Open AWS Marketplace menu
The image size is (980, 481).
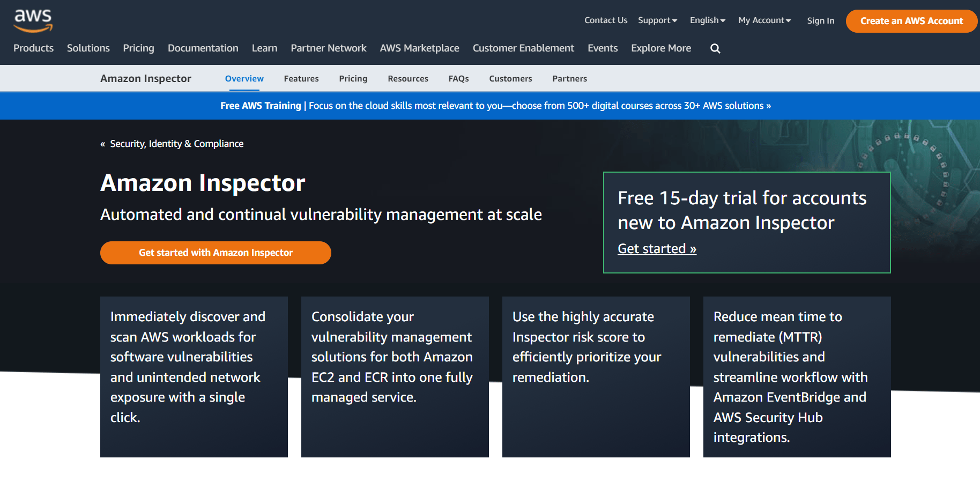pyautogui.click(x=420, y=48)
